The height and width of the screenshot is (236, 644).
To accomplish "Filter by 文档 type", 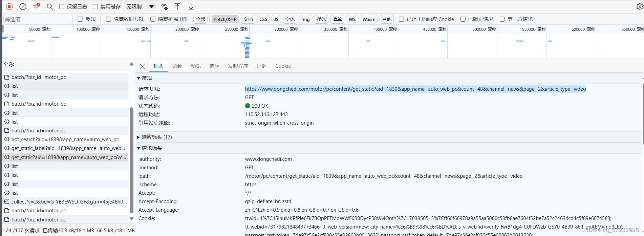I will [248, 19].
